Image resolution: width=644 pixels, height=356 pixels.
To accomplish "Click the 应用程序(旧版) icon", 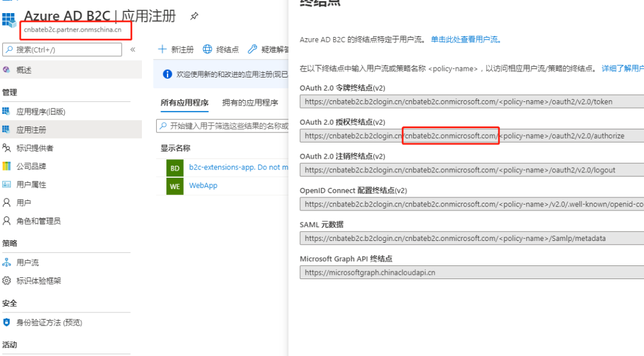I will tap(6, 112).
